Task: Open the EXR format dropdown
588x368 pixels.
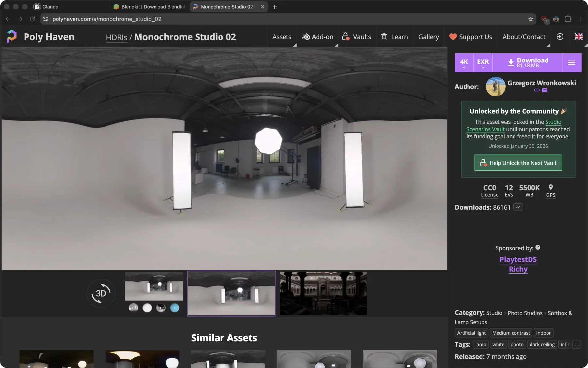Action: [x=483, y=63]
